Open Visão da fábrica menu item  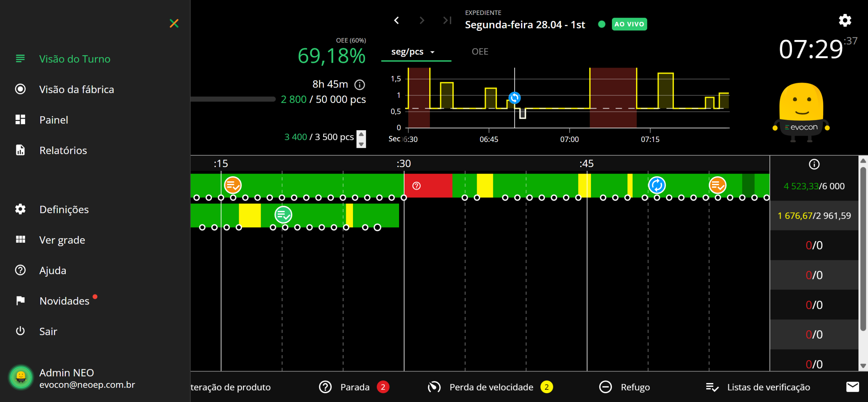point(76,89)
